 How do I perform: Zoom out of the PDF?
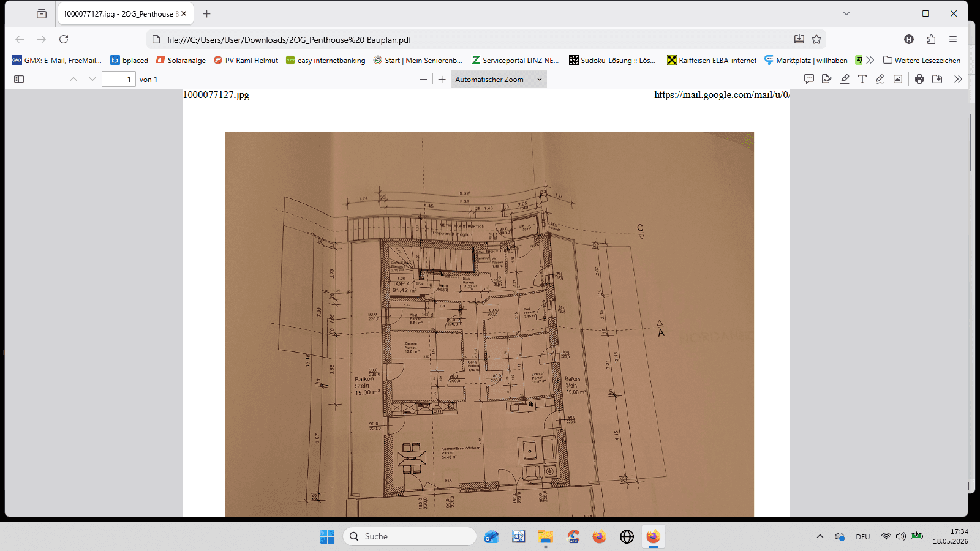pyautogui.click(x=423, y=79)
